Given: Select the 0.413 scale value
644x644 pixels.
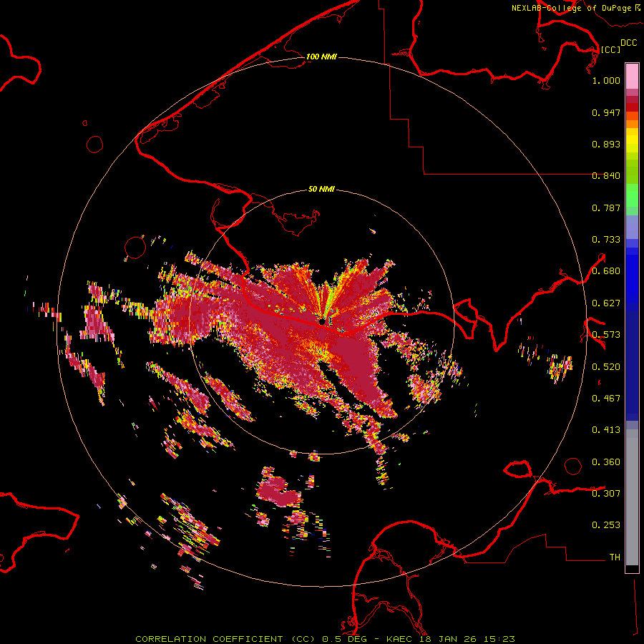Looking at the screenshot, I should (x=606, y=430).
